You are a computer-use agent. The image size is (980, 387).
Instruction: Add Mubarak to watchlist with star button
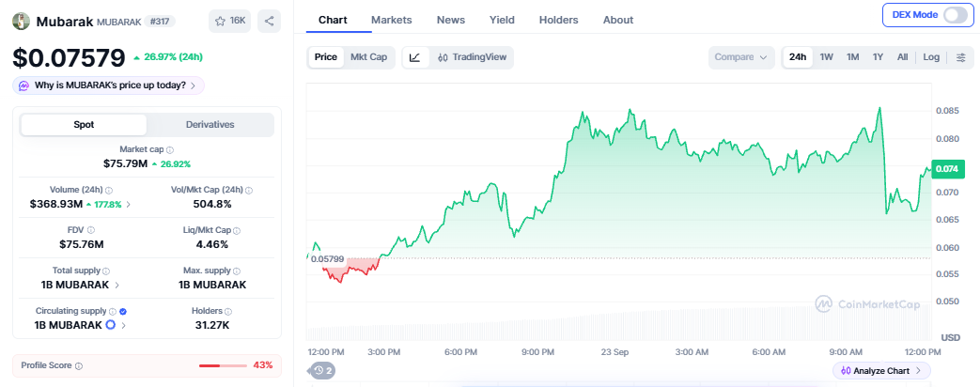230,22
